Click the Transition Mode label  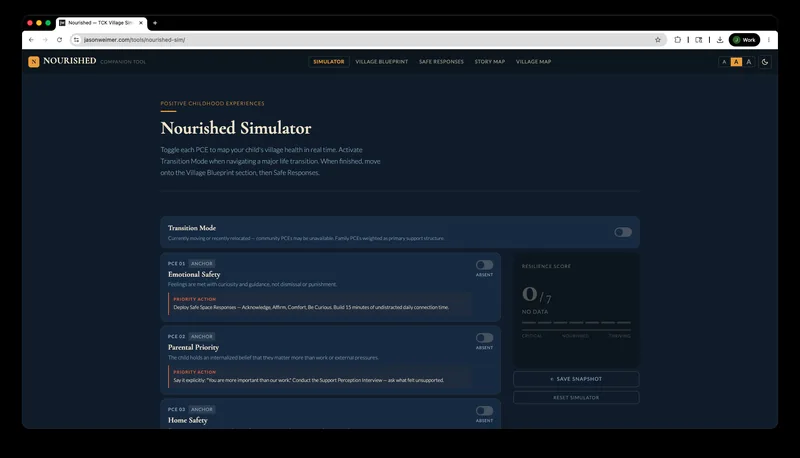[x=192, y=228]
